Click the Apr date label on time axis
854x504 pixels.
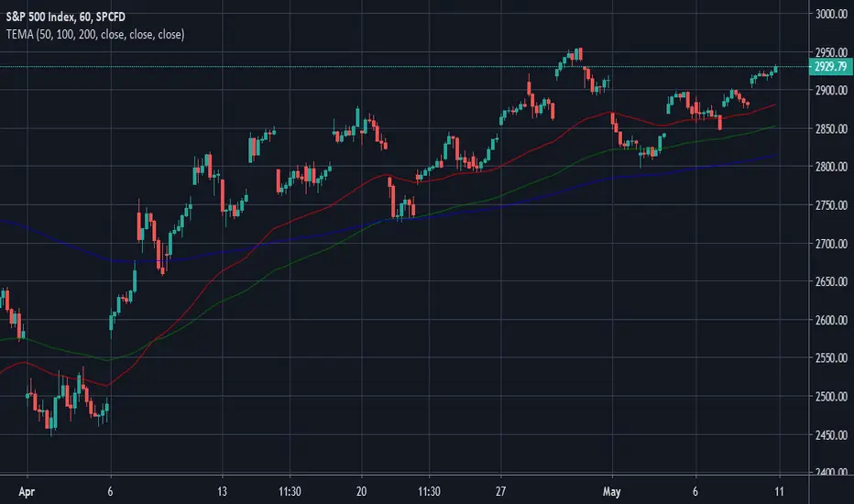click(x=27, y=492)
